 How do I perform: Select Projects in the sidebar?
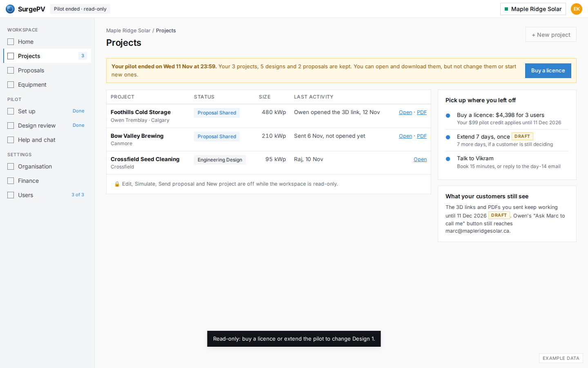[47, 56]
